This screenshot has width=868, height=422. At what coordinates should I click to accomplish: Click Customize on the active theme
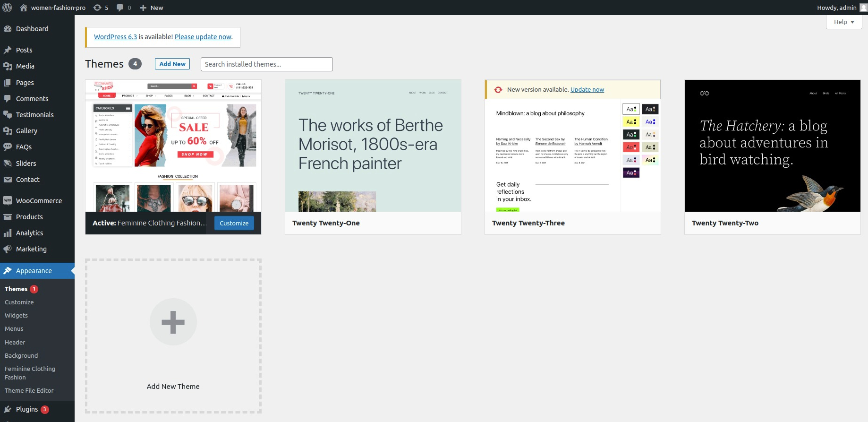coord(234,223)
